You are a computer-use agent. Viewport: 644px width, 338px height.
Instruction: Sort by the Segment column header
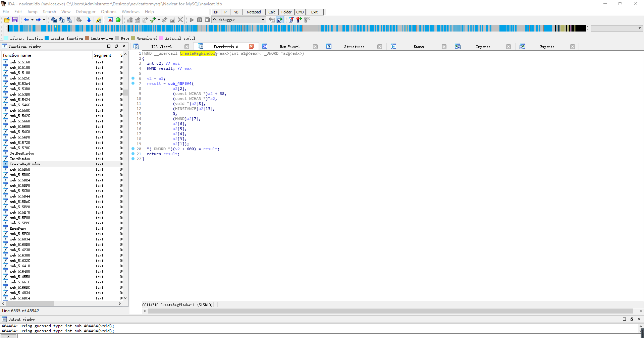tap(105, 55)
